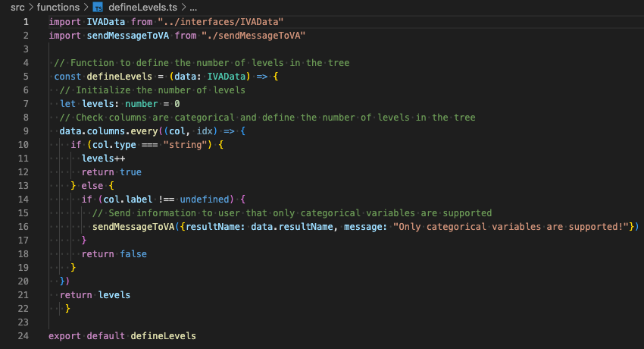Select line number 1 in the gutter
The width and height of the screenshot is (644, 349).
pos(25,21)
